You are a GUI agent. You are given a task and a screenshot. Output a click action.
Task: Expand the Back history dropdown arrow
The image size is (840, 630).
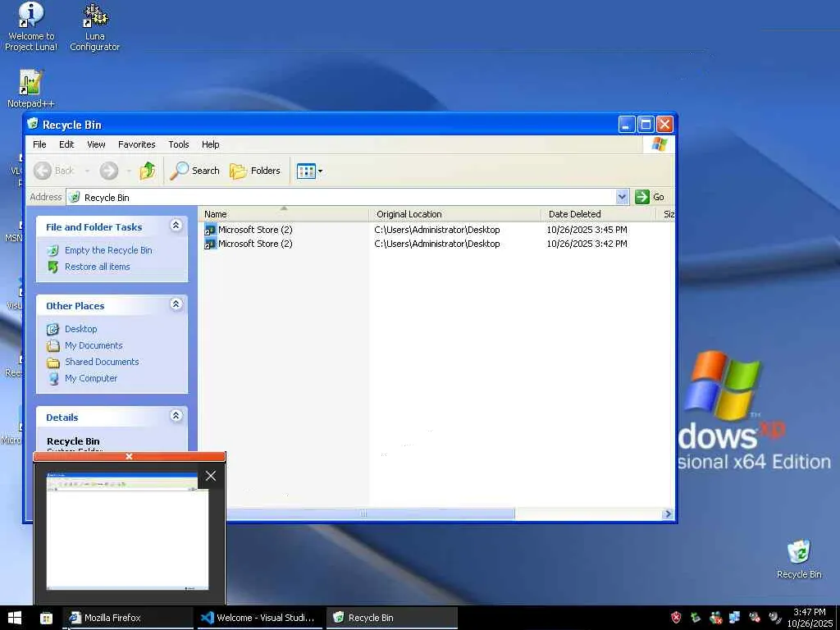pos(87,171)
